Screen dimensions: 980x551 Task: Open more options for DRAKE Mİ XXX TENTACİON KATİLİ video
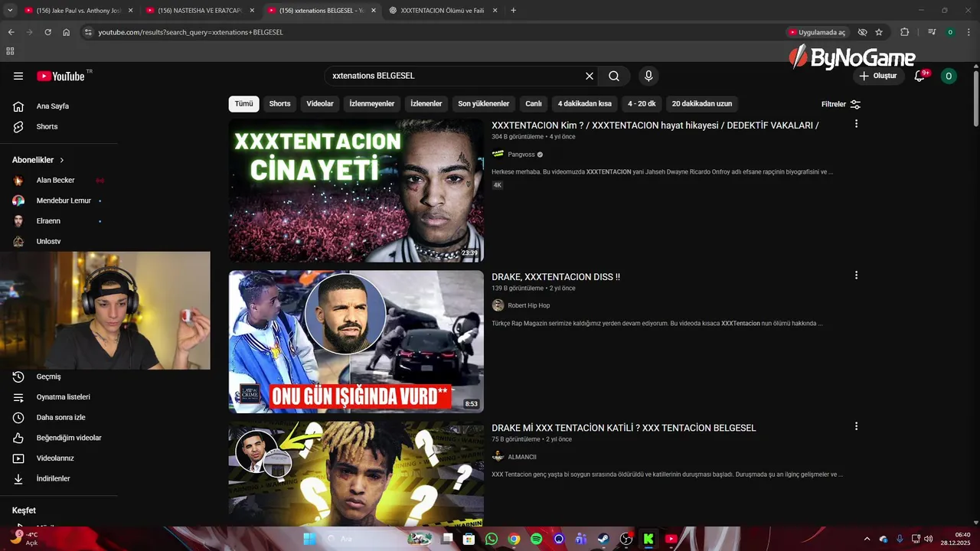[856, 426]
